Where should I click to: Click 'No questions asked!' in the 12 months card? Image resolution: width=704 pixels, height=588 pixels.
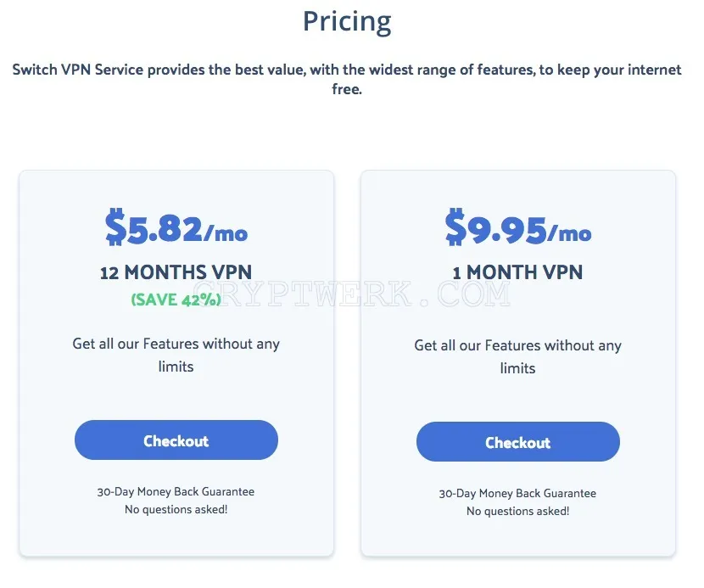click(176, 509)
